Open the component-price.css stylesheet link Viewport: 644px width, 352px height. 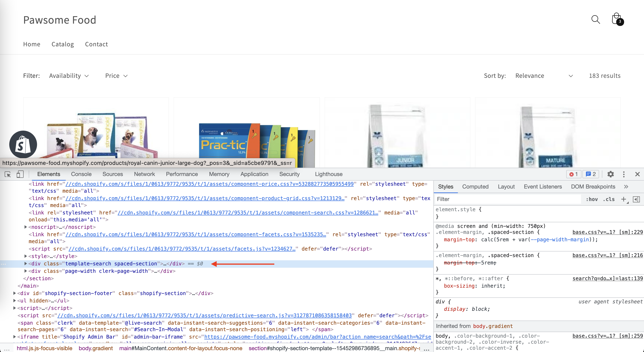point(209,184)
